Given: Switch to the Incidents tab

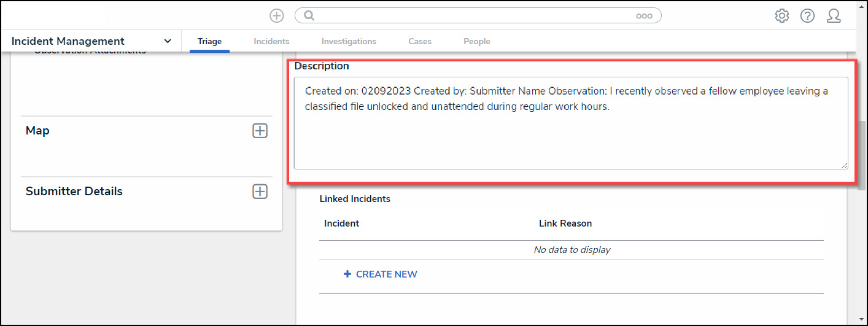Looking at the screenshot, I should tap(271, 42).
